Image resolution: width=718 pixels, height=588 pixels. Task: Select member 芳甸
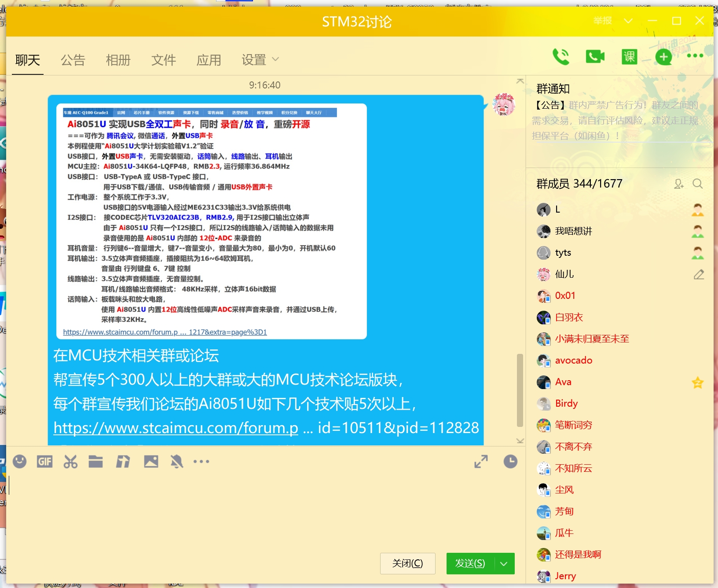coord(564,511)
